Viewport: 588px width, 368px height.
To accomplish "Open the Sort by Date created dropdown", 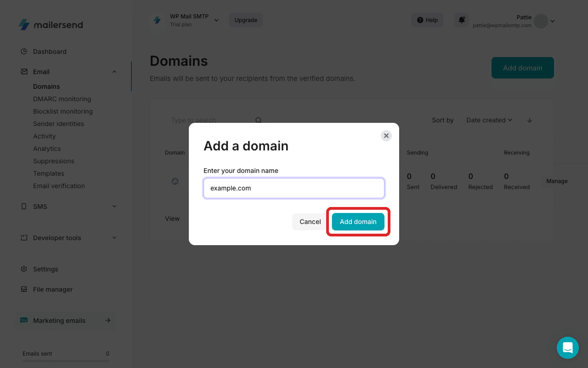I will coord(489,120).
